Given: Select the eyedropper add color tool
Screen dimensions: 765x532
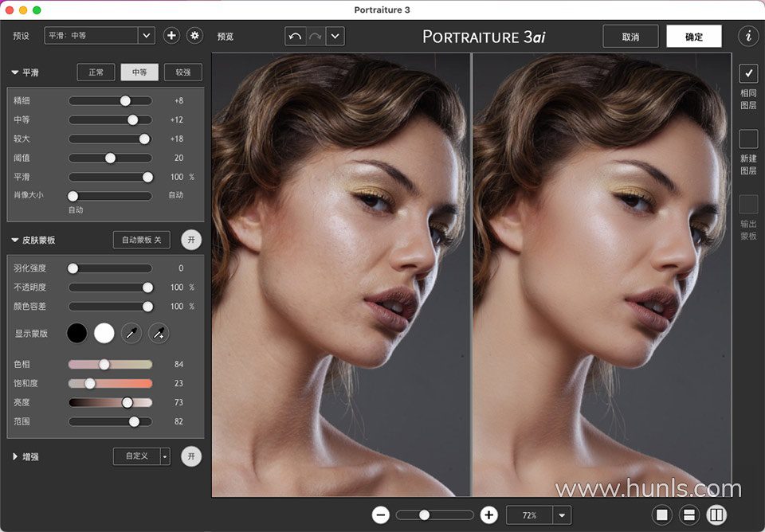Looking at the screenshot, I should (x=159, y=333).
